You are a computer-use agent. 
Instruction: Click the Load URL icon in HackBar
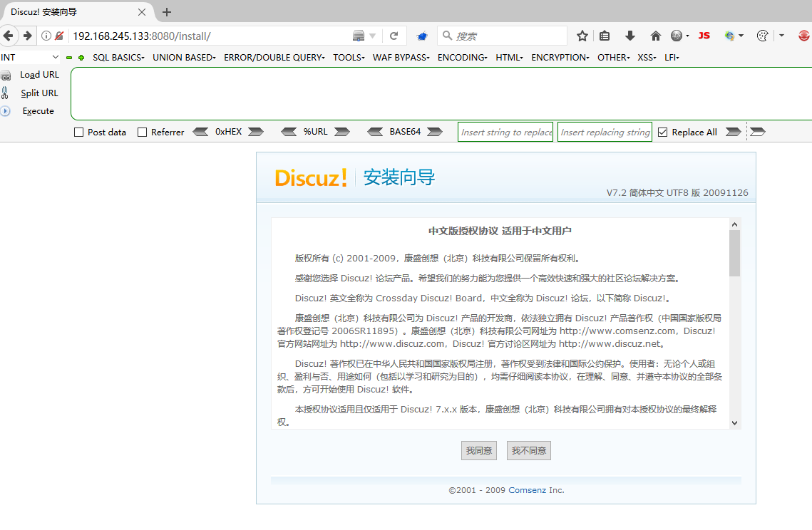(6, 76)
